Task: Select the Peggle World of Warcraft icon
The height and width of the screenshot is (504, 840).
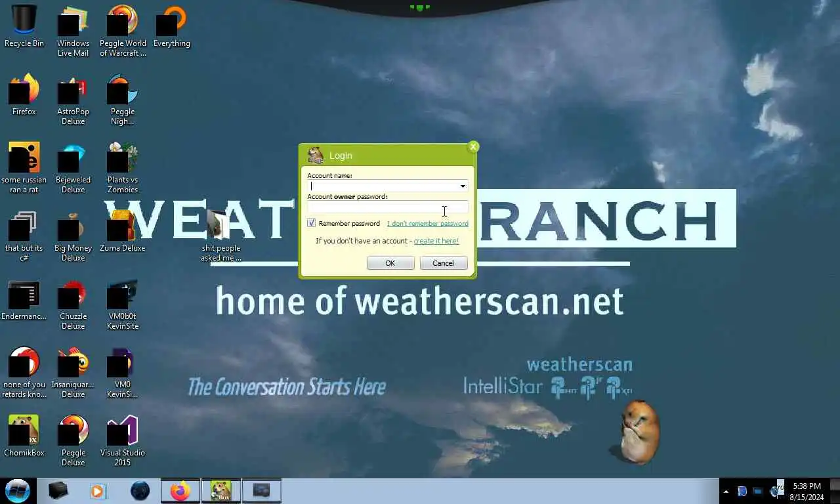Action: 123,30
